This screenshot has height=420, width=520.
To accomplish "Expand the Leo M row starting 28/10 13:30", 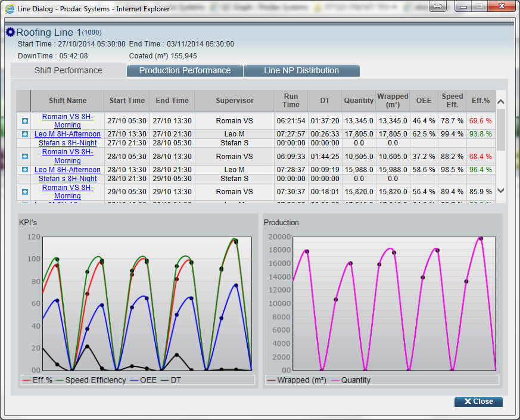I will tap(25, 170).
